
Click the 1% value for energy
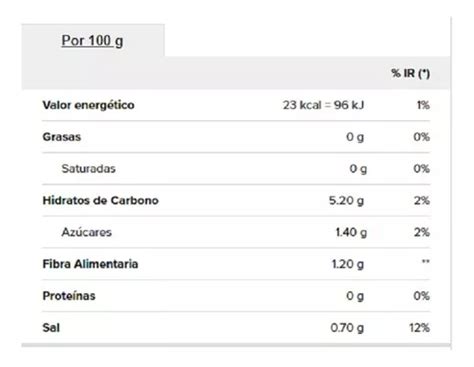pos(423,105)
